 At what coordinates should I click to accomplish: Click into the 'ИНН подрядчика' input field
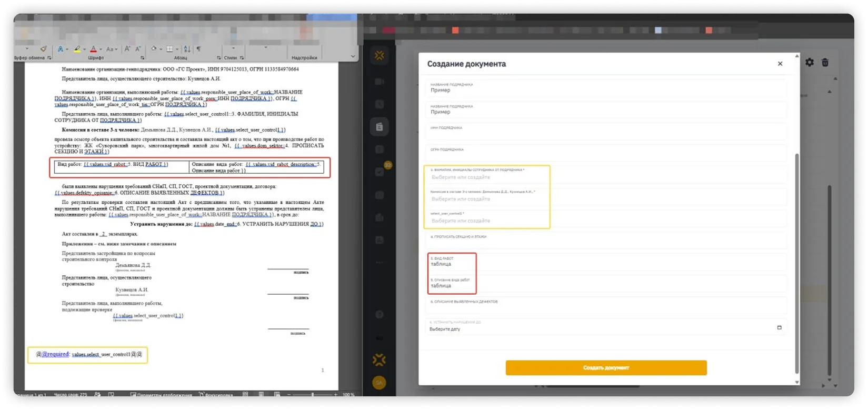pos(606,132)
